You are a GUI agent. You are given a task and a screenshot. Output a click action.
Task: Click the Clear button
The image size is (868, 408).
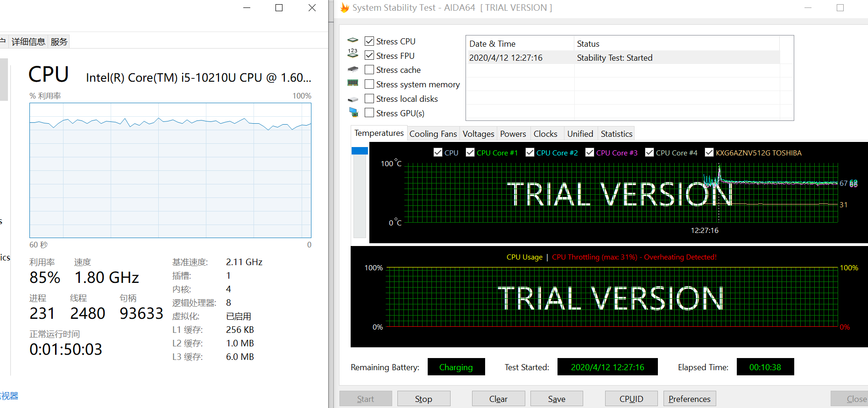click(x=498, y=399)
